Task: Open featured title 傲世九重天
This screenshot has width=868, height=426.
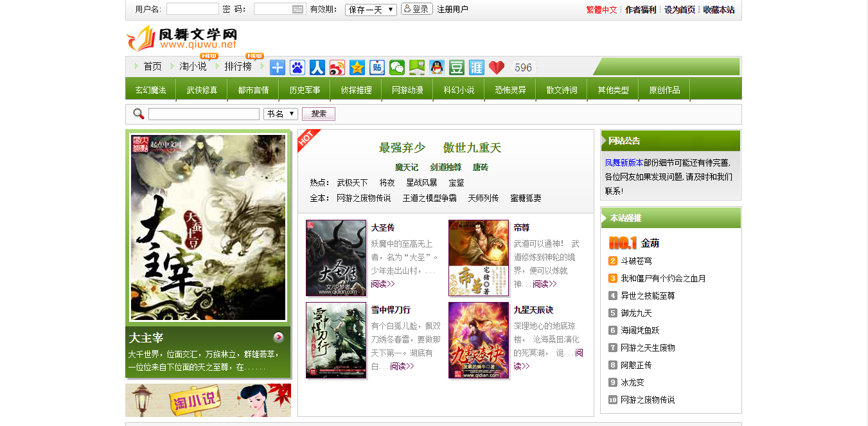Action: (472, 148)
